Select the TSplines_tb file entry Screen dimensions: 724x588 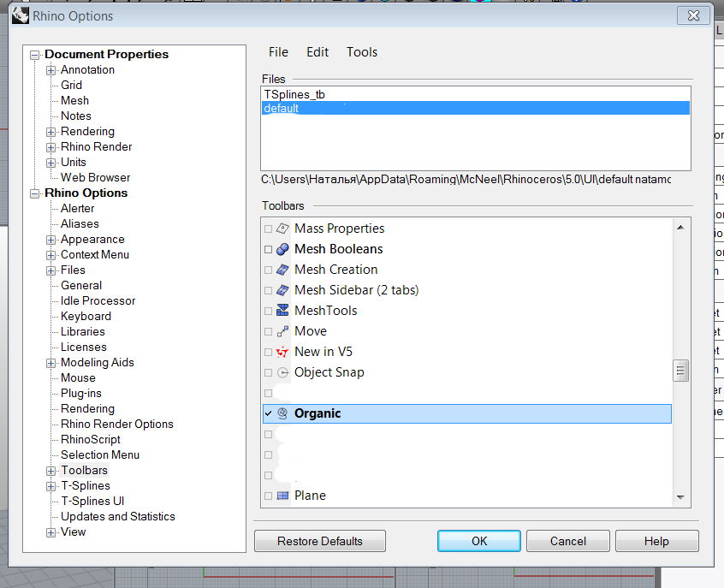[x=476, y=95]
